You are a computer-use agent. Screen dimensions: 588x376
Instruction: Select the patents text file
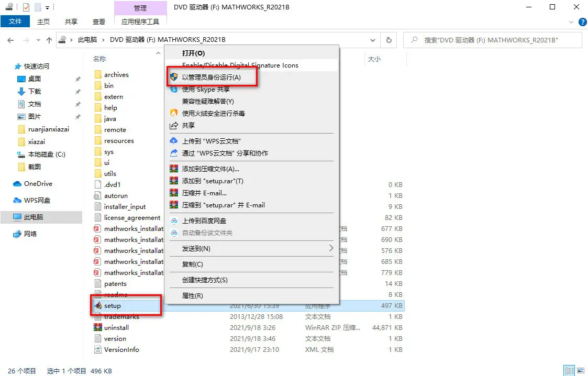pyautogui.click(x=115, y=284)
